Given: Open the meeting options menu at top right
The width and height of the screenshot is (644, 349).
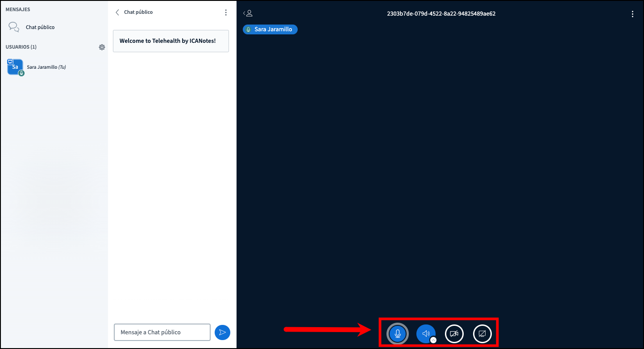Looking at the screenshot, I should tap(632, 14).
